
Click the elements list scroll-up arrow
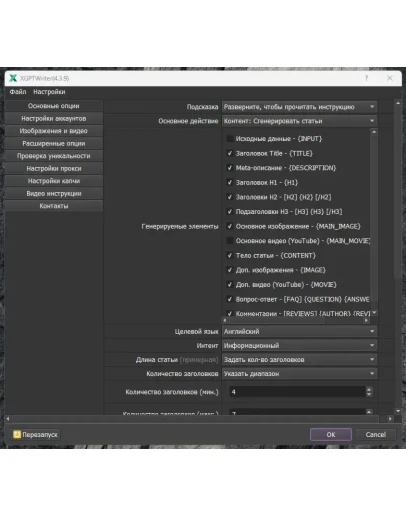(374, 132)
